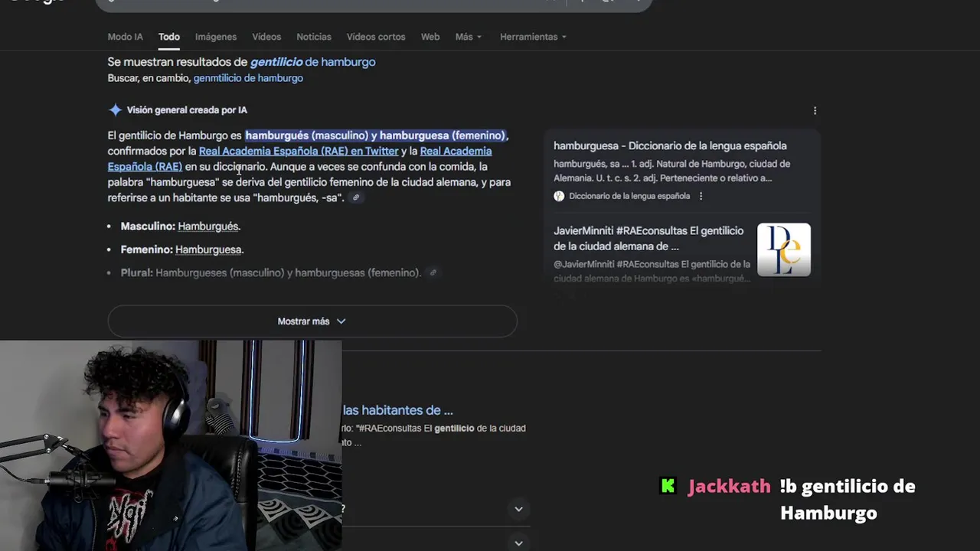Click the Femenino: Hamburguesa text
The image size is (980, 551).
pyautogui.click(x=182, y=249)
